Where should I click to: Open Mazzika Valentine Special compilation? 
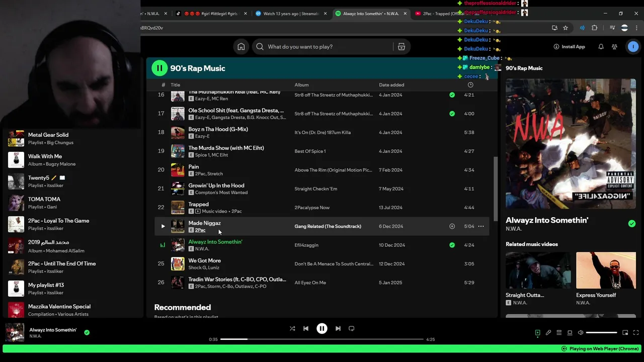[x=73, y=310]
